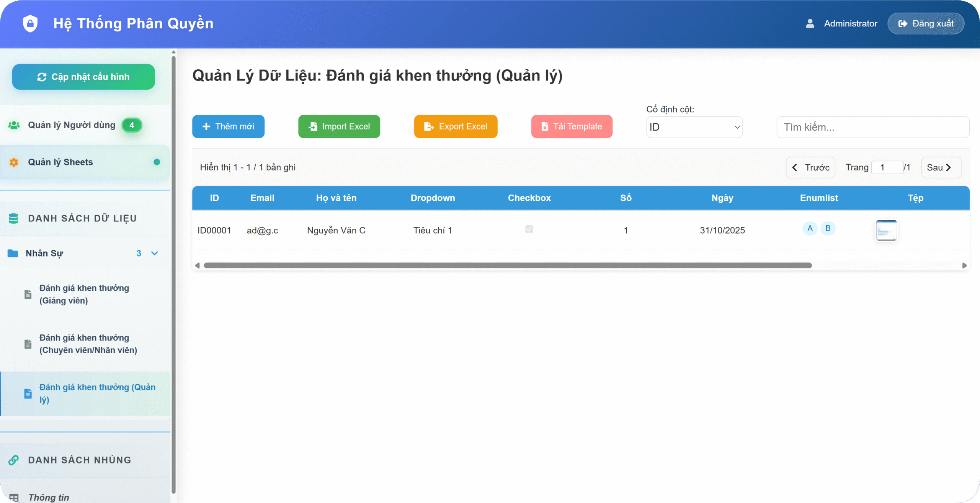Click the users group icon beside Quản lý Người dùng
This screenshot has height=503, width=980.
point(14,125)
